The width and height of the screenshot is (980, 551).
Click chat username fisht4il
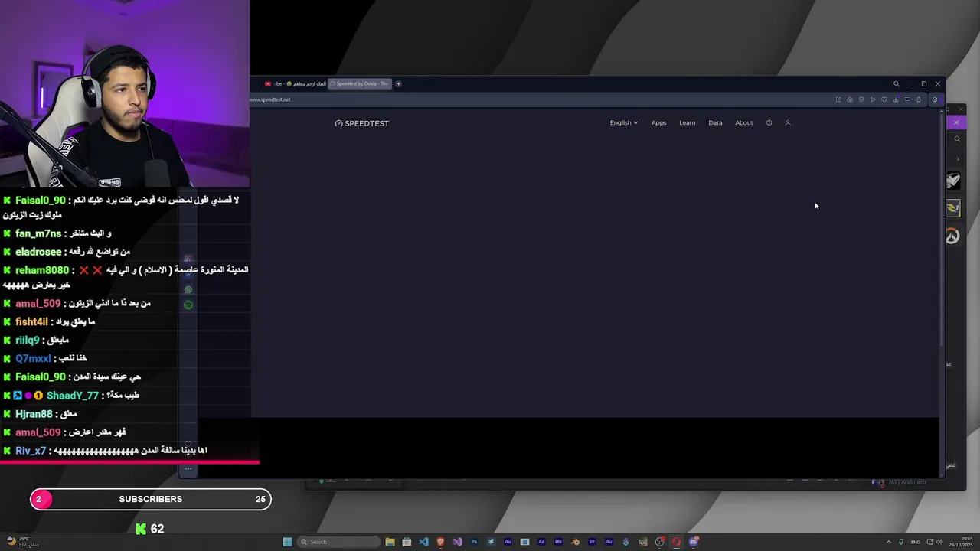[x=31, y=322]
